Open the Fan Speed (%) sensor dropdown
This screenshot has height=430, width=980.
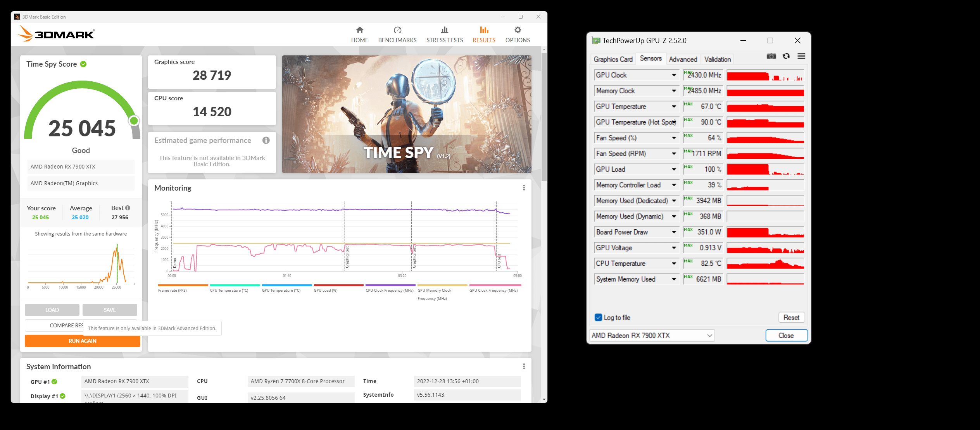coord(674,138)
